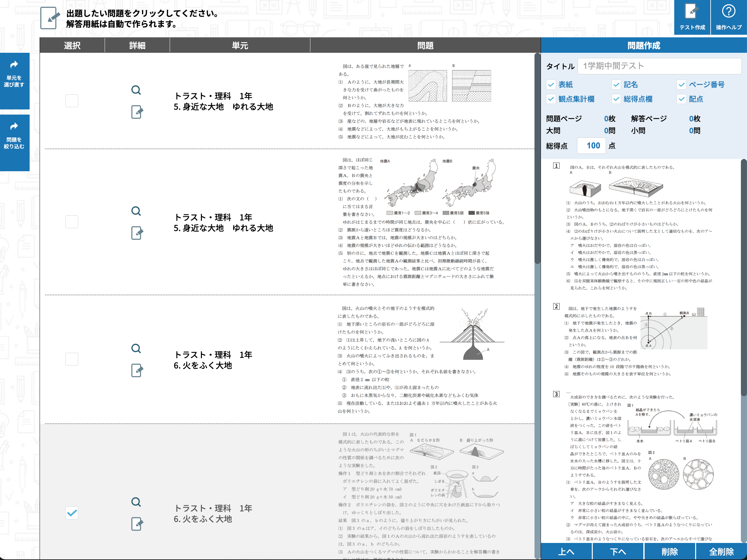Viewport: 747px width, 560px height.
Task: Check the earthquake map problem checkbox
Action: (x=71, y=222)
